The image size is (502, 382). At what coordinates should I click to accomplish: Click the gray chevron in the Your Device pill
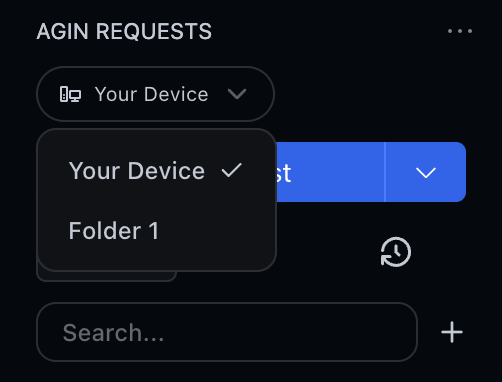(x=237, y=94)
